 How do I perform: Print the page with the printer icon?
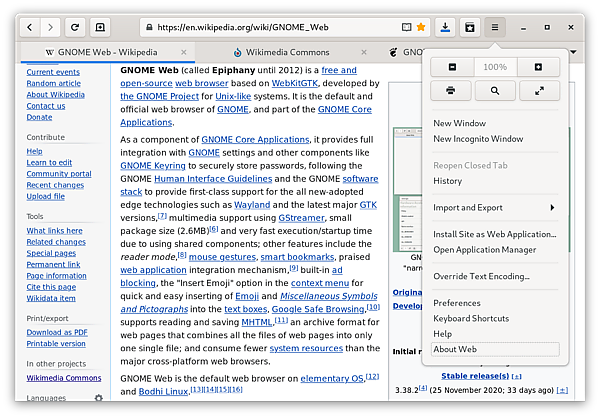click(451, 91)
